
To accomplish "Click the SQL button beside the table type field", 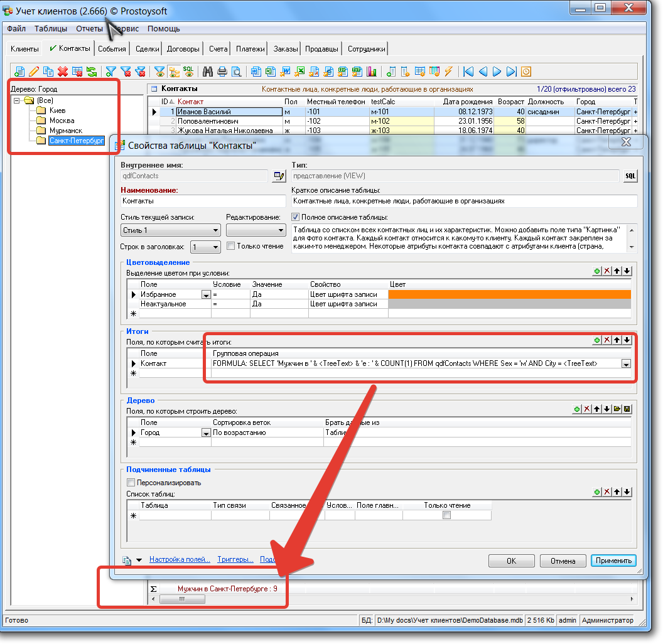I will (630, 176).
